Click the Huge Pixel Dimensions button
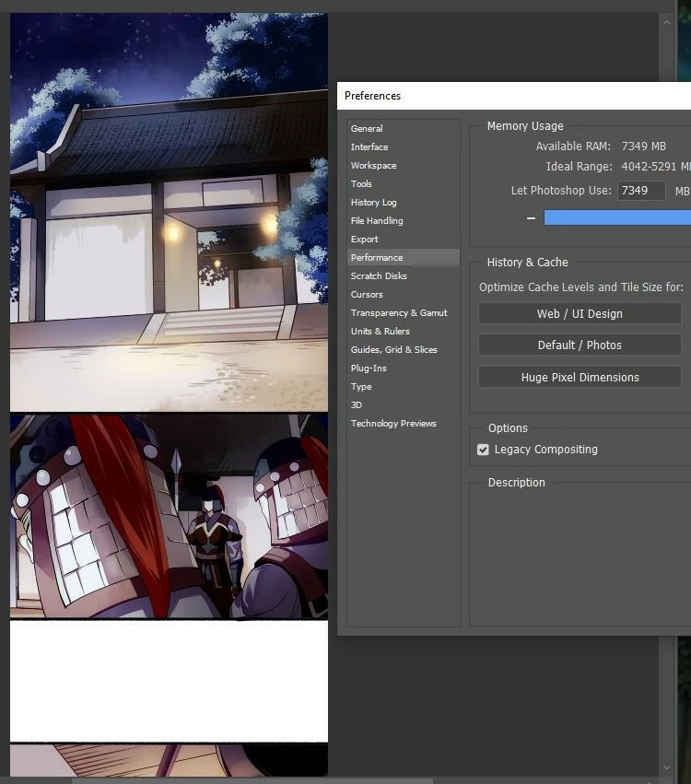691x784 pixels. pos(580,378)
